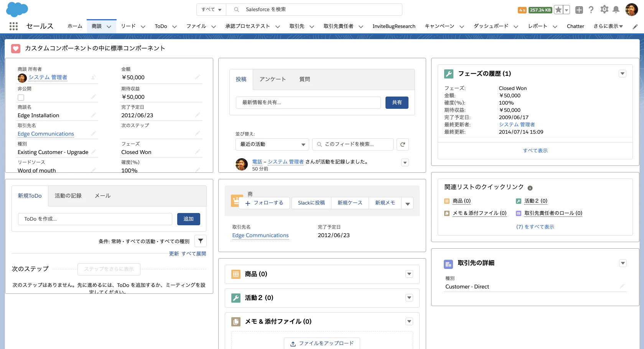Screen dimensions: 644x349
Task: Open the App Launcher waffle icon
Action: tap(13, 26)
